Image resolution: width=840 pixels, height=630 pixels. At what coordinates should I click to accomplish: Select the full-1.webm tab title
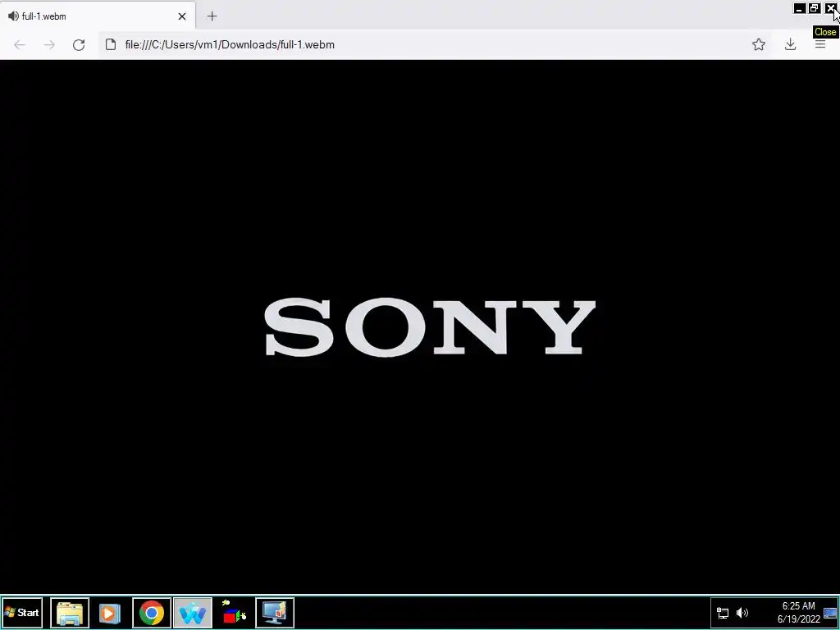point(44,16)
